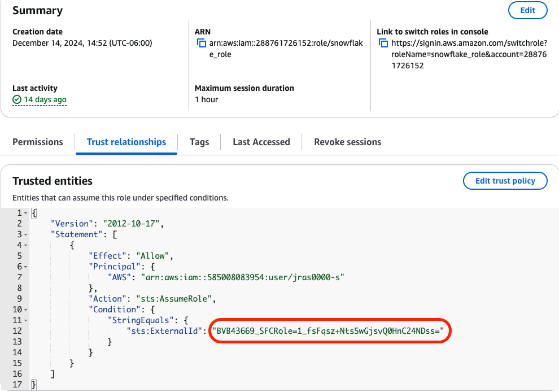Click the Trusted entities heading

pyautogui.click(x=53, y=181)
